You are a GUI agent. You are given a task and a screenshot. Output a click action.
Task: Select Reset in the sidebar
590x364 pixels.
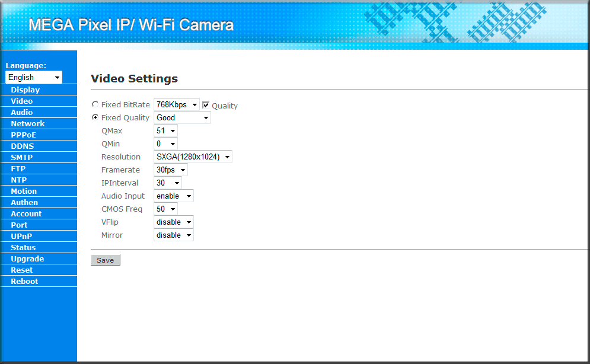(39, 270)
